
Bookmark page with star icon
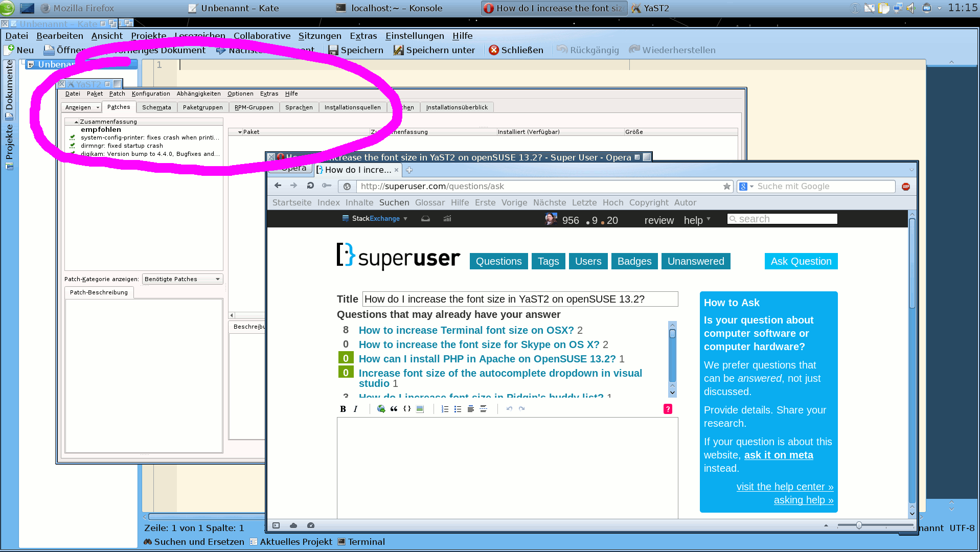pos(726,187)
